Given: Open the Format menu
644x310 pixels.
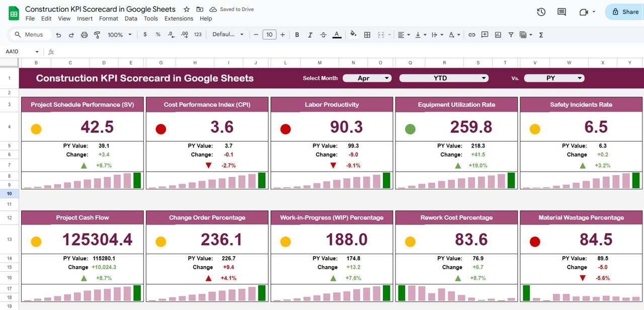Looking at the screenshot, I should pos(108,19).
